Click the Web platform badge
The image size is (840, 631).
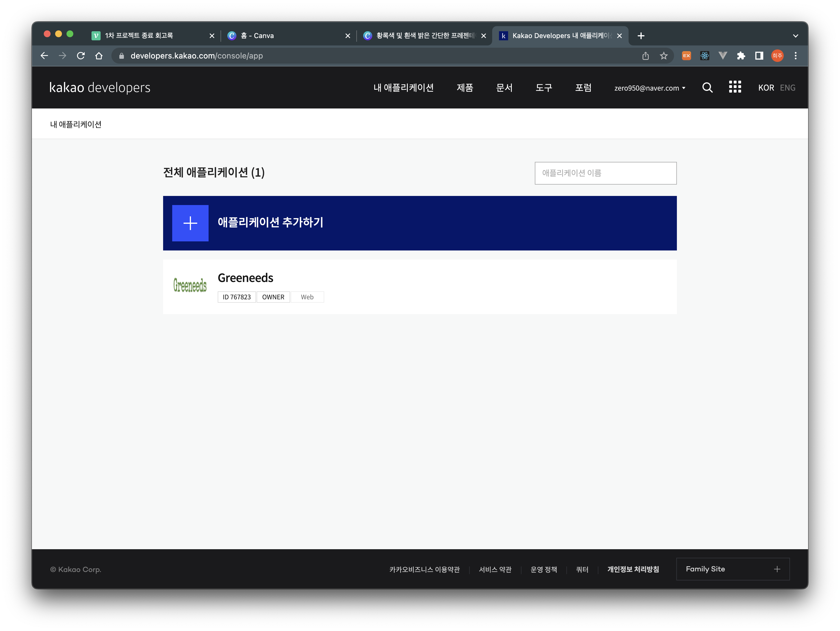coord(307,297)
